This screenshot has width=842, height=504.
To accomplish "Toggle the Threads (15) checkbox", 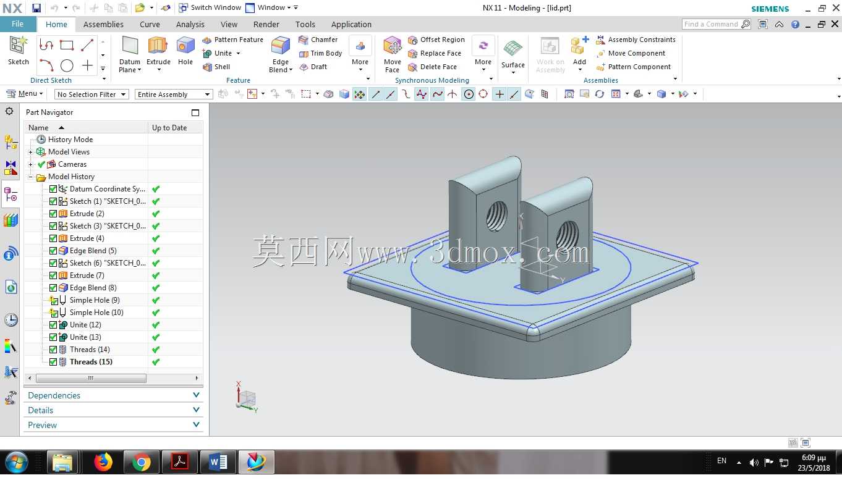I will point(53,362).
